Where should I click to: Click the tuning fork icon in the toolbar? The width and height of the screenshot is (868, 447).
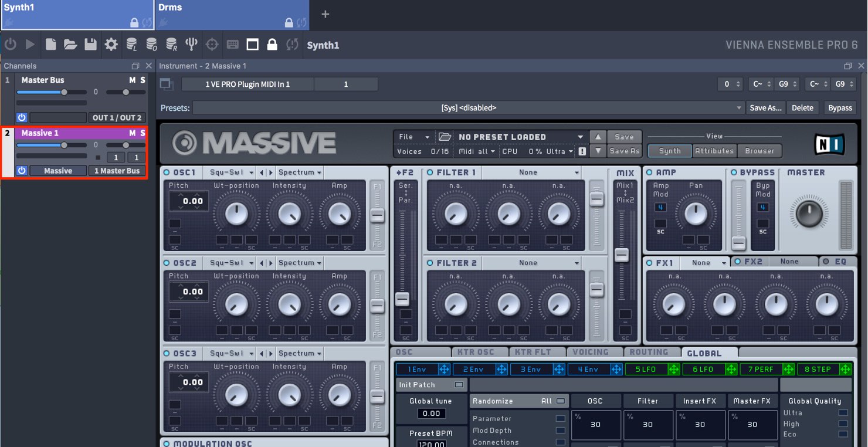[191, 45]
